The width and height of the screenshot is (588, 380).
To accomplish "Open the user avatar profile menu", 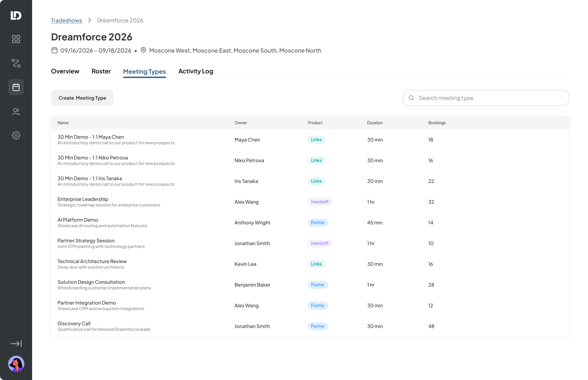I will [16, 364].
